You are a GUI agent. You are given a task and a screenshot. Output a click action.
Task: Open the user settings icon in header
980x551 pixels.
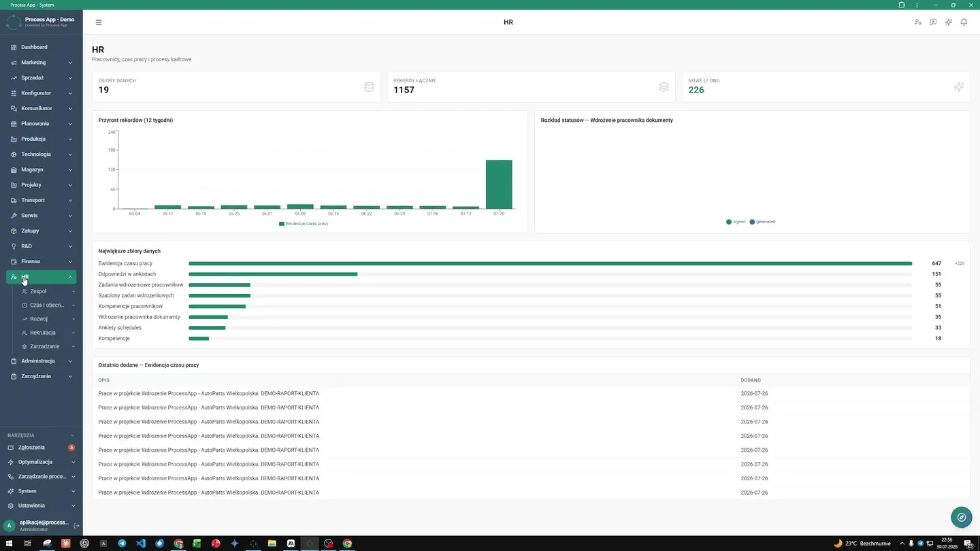click(917, 22)
